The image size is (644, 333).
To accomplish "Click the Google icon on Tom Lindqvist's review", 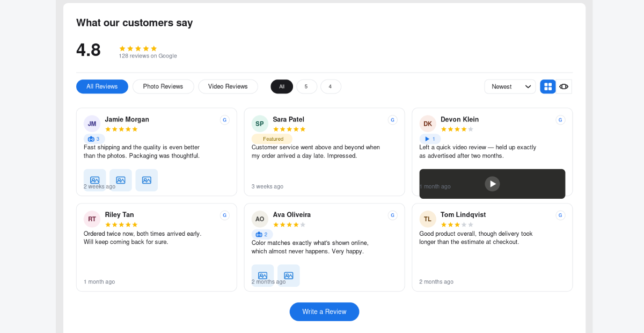I will [560, 215].
